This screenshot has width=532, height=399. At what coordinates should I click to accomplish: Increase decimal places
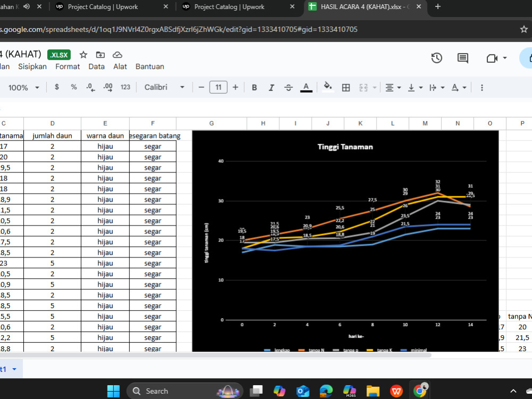pos(107,88)
